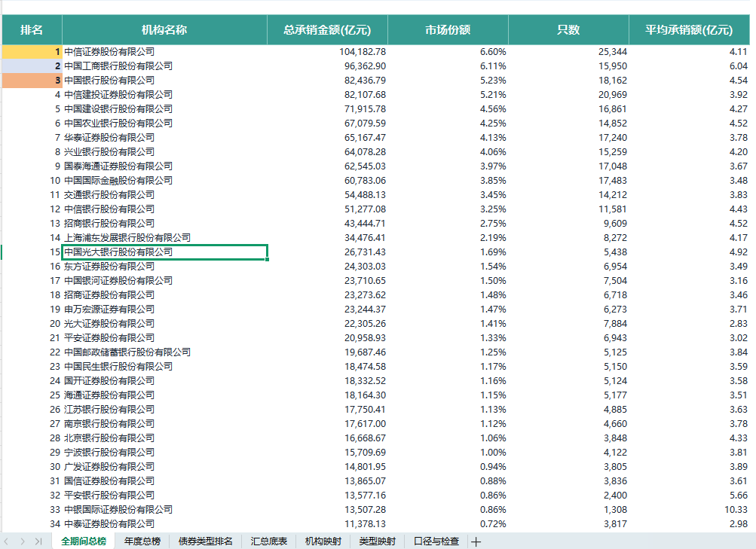Click the 只数 header cell
Screen dimensions: 756x549
click(x=568, y=30)
